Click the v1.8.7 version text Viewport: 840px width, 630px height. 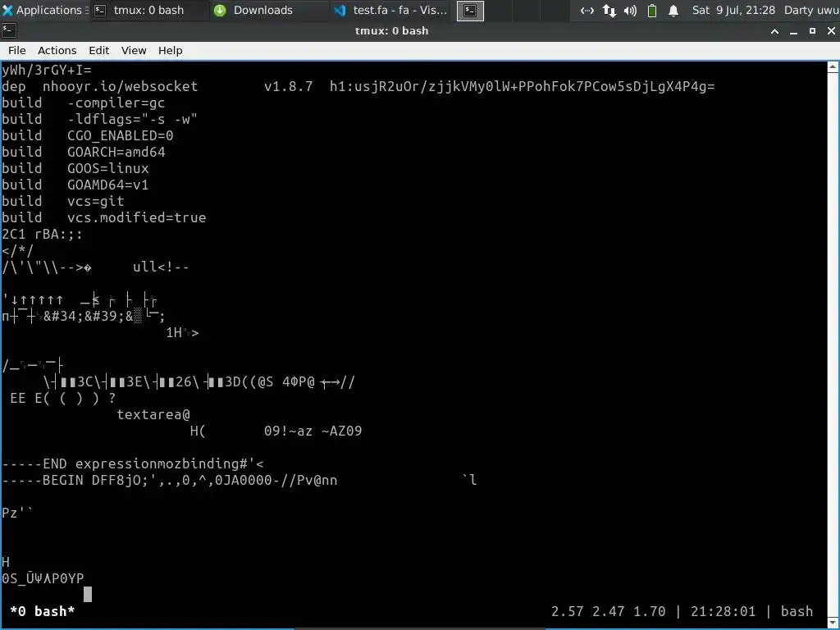[288, 86]
